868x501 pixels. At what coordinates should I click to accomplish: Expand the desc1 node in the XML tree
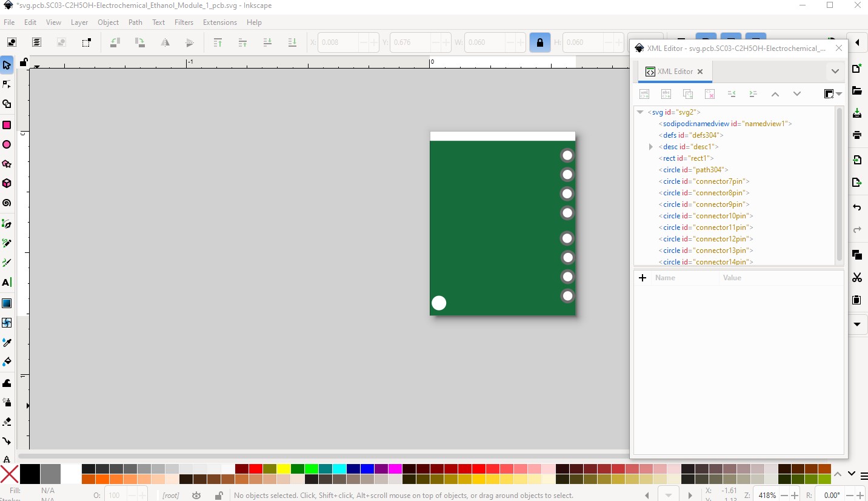(x=651, y=147)
